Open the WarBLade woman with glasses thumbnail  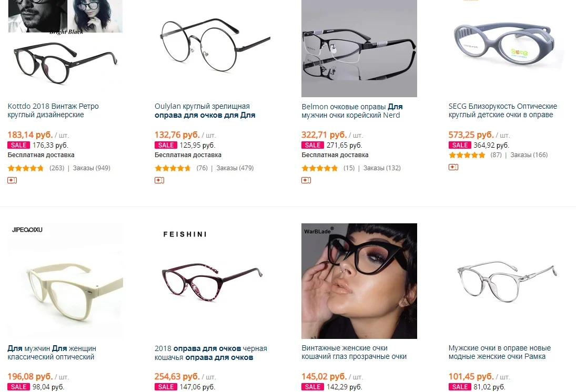click(359, 281)
